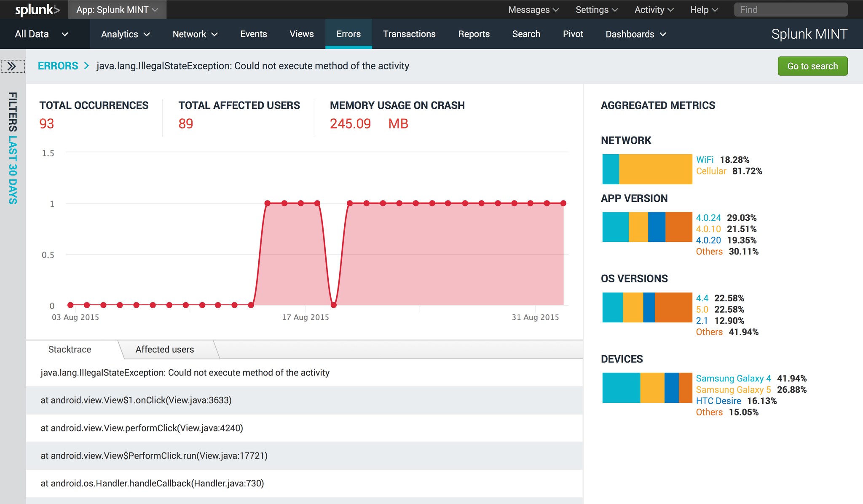The height and width of the screenshot is (504, 863).
Task: Click the last chart data point near 31 Aug
Action: (563, 203)
